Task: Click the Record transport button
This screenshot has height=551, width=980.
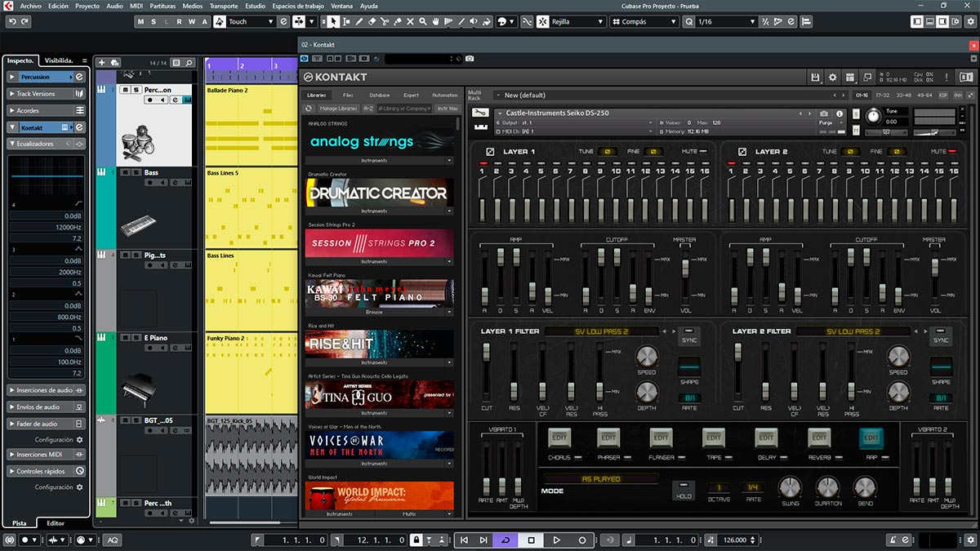Action: coord(582,540)
